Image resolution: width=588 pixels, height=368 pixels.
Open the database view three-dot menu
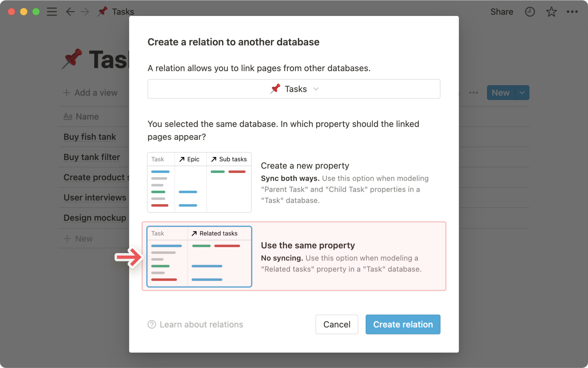(473, 93)
